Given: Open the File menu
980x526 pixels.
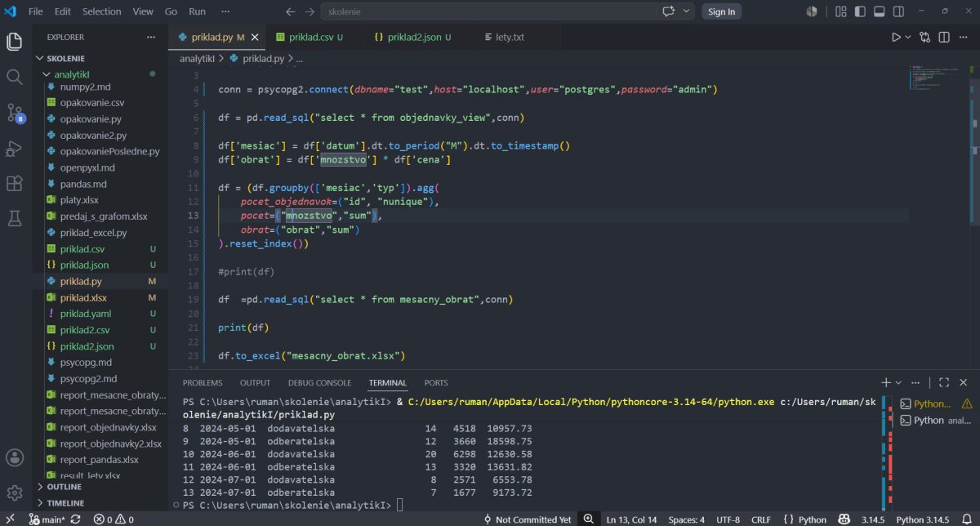Looking at the screenshot, I should coord(35,11).
